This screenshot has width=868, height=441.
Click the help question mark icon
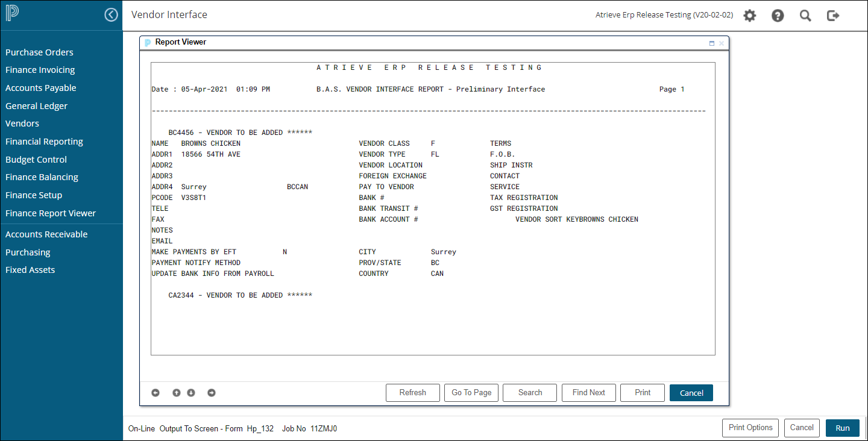(x=778, y=16)
